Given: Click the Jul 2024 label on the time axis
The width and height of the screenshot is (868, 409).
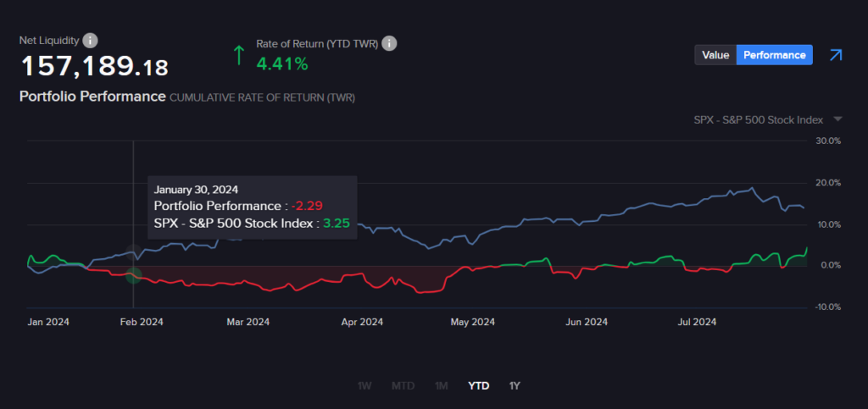Looking at the screenshot, I should tap(698, 322).
